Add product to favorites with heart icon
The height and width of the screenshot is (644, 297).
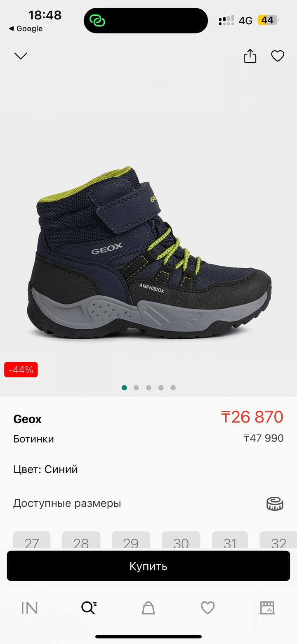coord(278,56)
